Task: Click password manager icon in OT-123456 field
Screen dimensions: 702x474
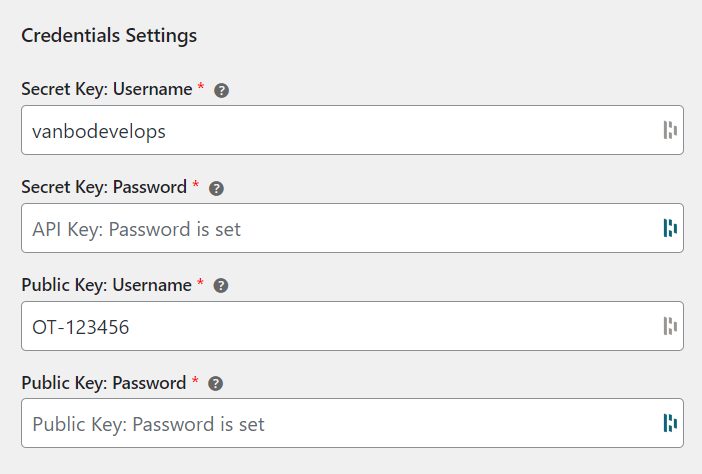Action: (x=670, y=326)
